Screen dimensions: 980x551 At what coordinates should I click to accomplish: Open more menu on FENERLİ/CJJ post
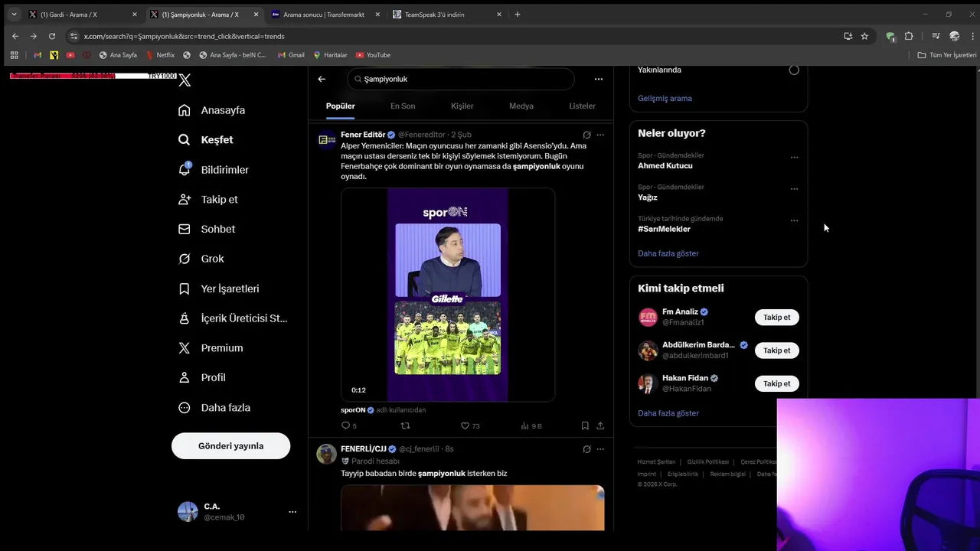tap(600, 449)
